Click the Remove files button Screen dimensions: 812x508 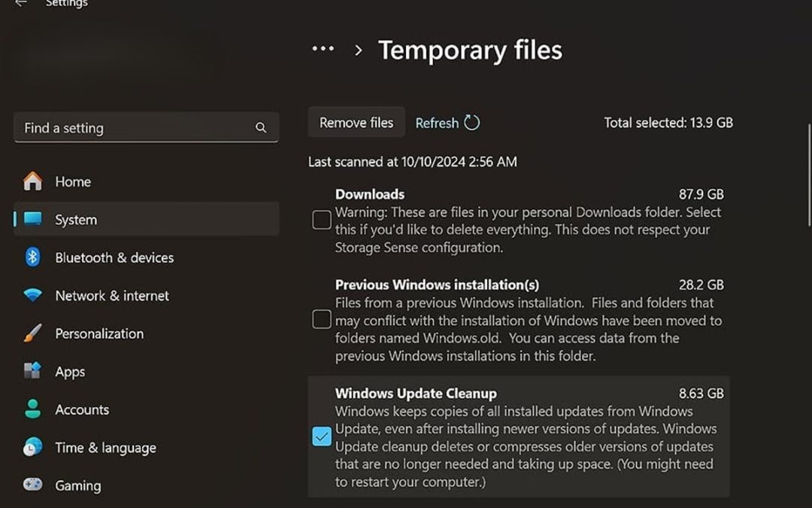coord(356,123)
